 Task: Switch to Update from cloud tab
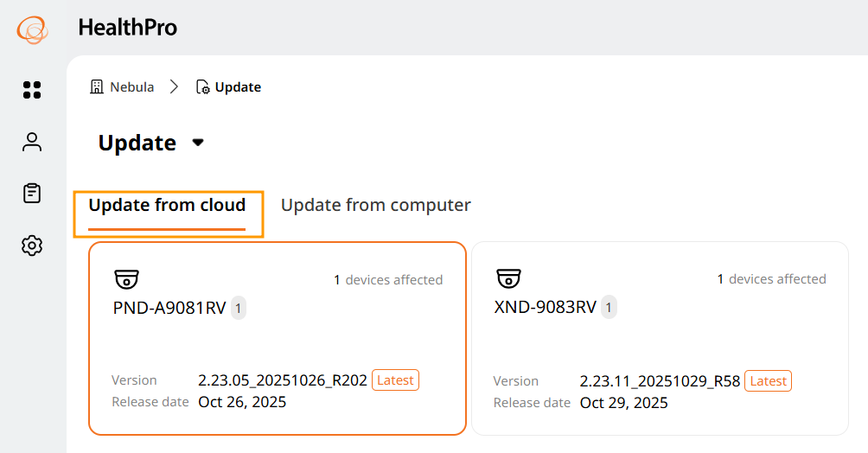[167, 206]
